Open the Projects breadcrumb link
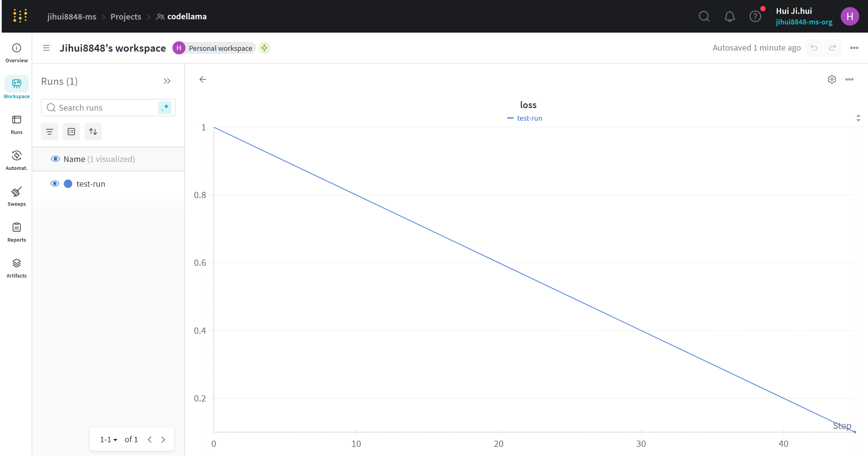This screenshot has width=868, height=474. (x=126, y=16)
